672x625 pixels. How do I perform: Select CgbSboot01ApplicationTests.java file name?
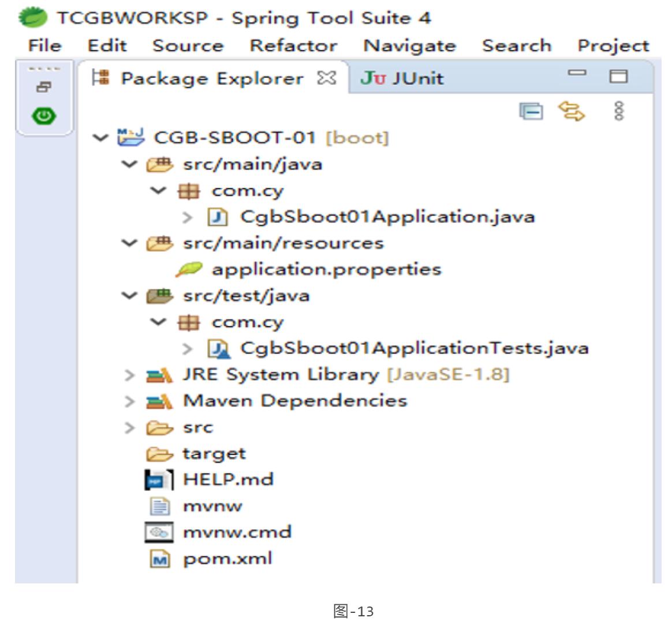(x=415, y=349)
